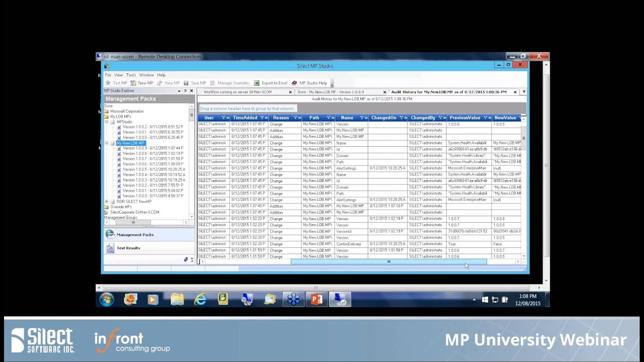Screen dimensions: 644x362
Task: Click the explorer tree horizontal scrollbar thumb
Action: 133,222
